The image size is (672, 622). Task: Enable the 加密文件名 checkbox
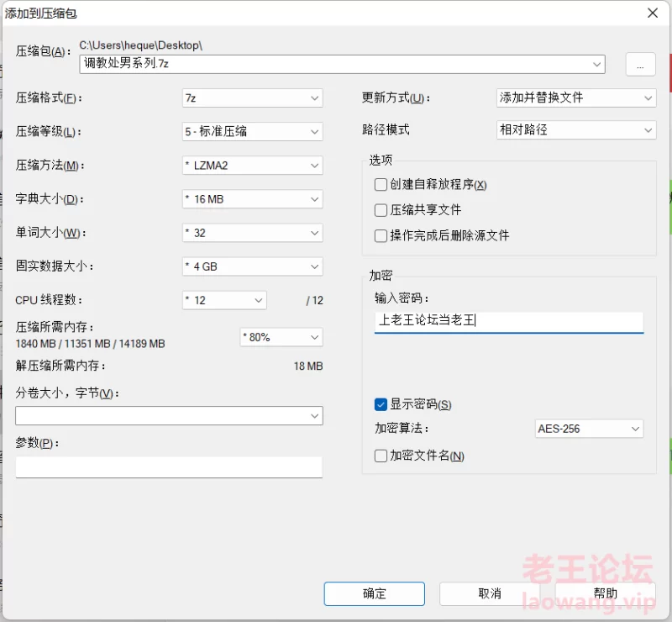(x=381, y=456)
